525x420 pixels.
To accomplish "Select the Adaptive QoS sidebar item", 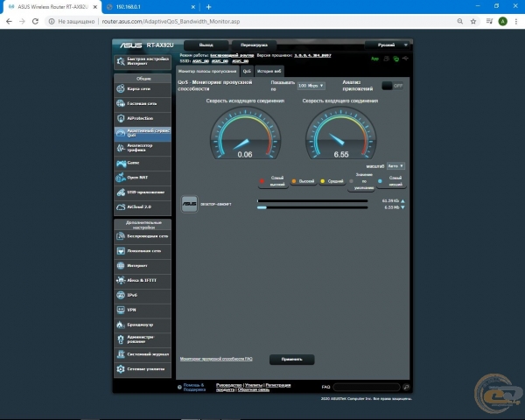I will [x=143, y=133].
